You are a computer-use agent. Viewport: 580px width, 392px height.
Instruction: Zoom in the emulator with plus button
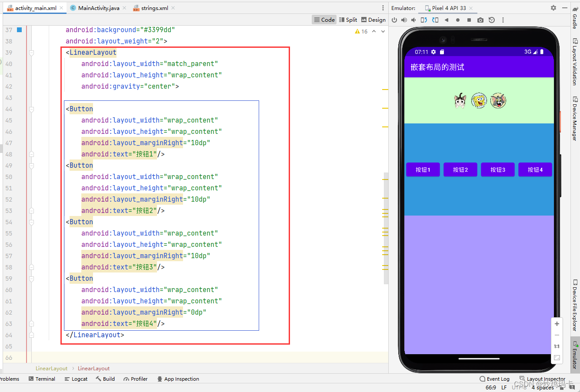pyautogui.click(x=557, y=324)
